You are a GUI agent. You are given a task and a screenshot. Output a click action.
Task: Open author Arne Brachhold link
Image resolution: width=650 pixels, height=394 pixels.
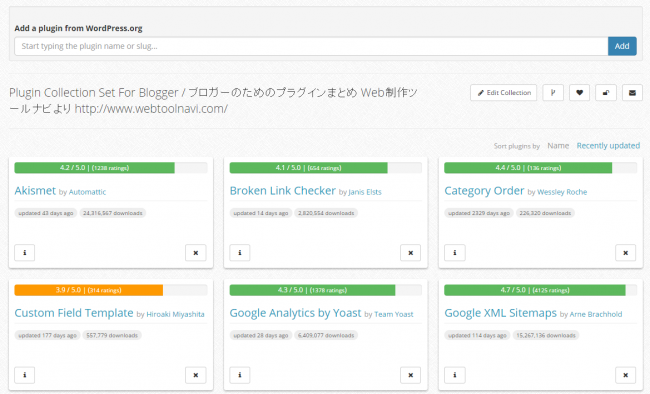pyautogui.click(x=596, y=314)
